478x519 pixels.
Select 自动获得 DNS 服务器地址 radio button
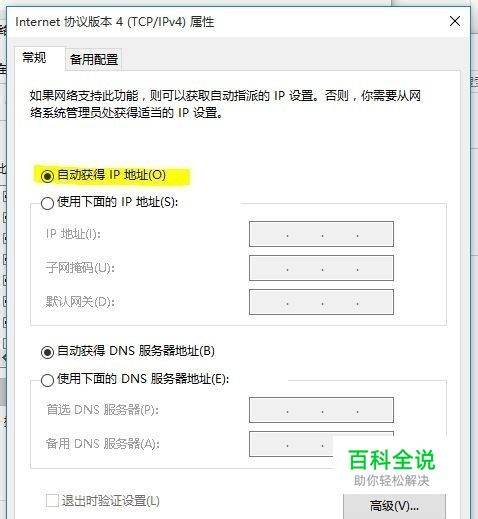pyautogui.click(x=47, y=352)
